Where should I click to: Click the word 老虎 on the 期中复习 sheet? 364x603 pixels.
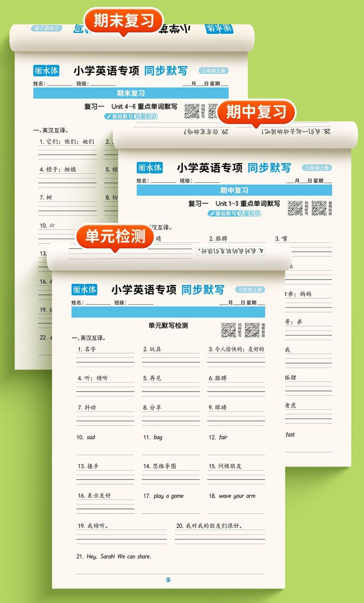pyautogui.click(x=291, y=405)
